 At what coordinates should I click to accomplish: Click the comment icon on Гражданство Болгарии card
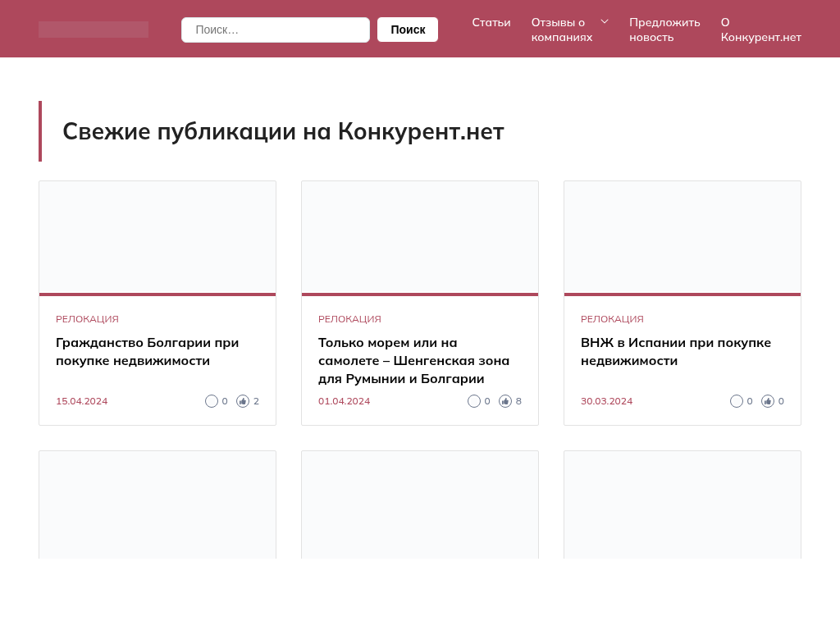pos(212,401)
